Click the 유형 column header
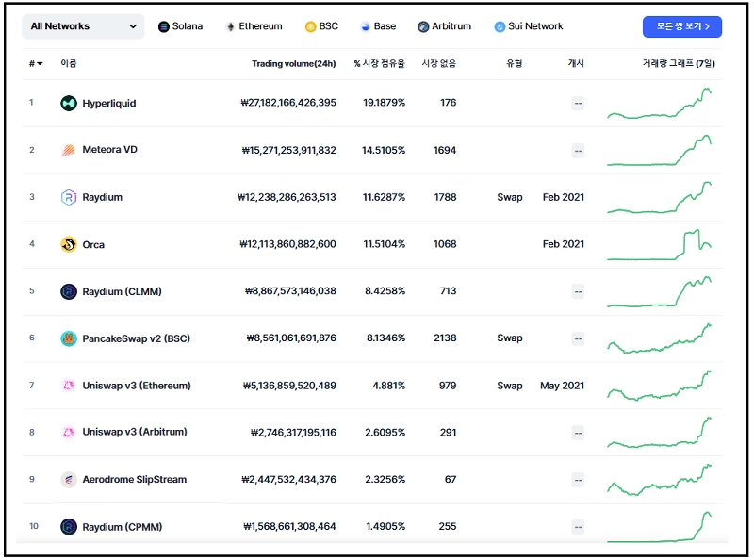Viewport: 754px width, 560px height. click(x=514, y=63)
